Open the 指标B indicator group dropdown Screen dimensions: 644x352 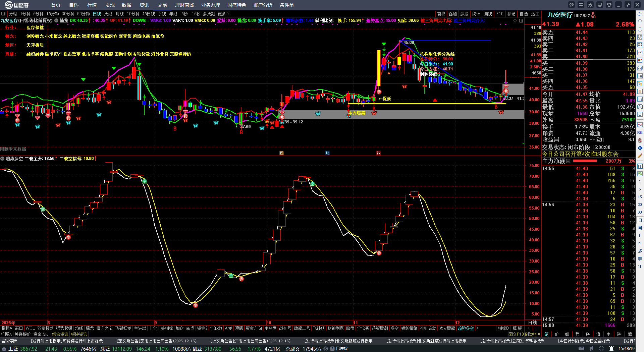click(x=503, y=328)
